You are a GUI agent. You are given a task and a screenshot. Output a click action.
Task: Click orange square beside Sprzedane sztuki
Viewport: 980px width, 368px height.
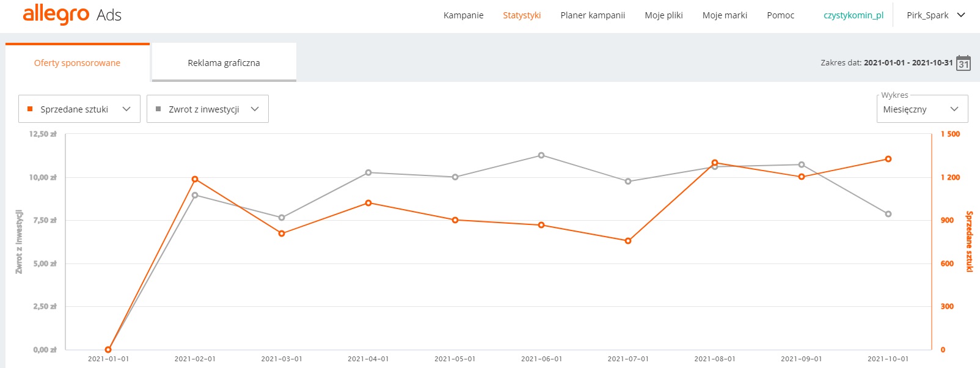[30, 109]
